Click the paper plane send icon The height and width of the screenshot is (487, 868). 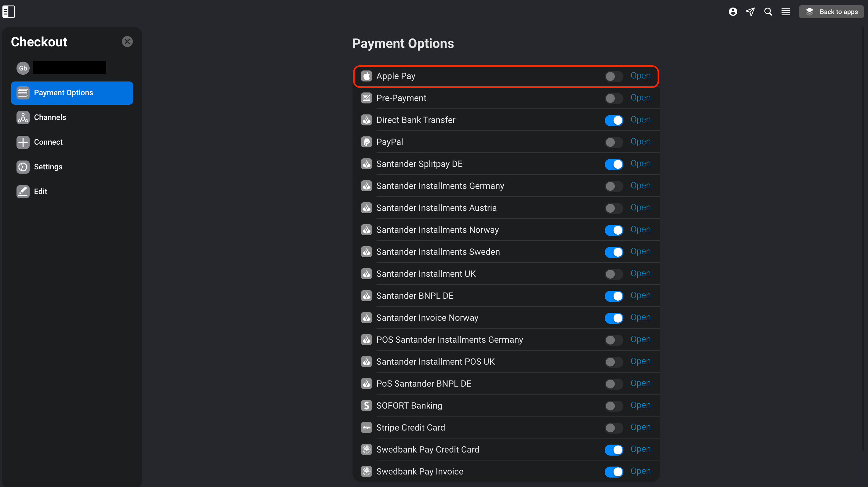click(x=750, y=12)
